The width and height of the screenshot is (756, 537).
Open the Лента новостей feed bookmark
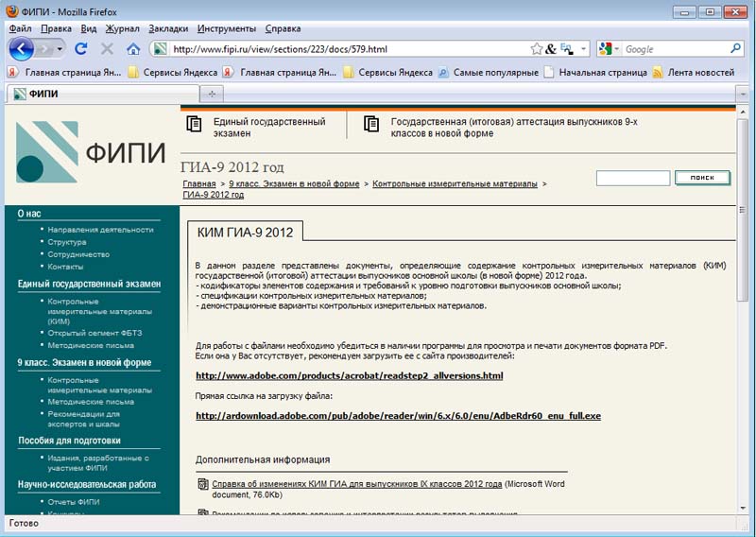[x=694, y=73]
